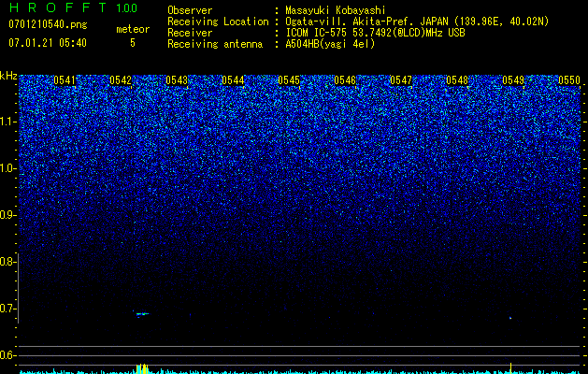
Task: Click the 0.8 kHz axis label
Action: (7, 262)
